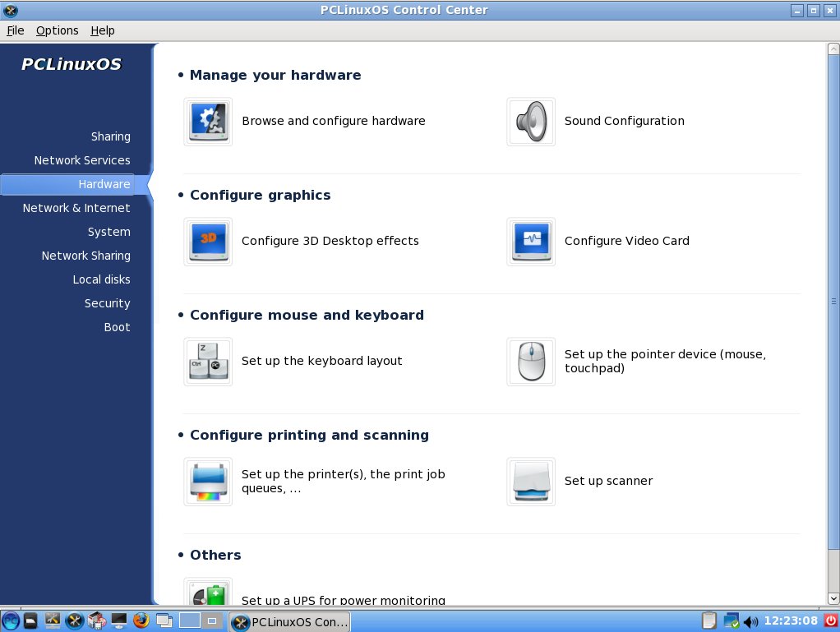Open the mouse pointer device icon
The width and height of the screenshot is (840, 632).
pos(531,362)
